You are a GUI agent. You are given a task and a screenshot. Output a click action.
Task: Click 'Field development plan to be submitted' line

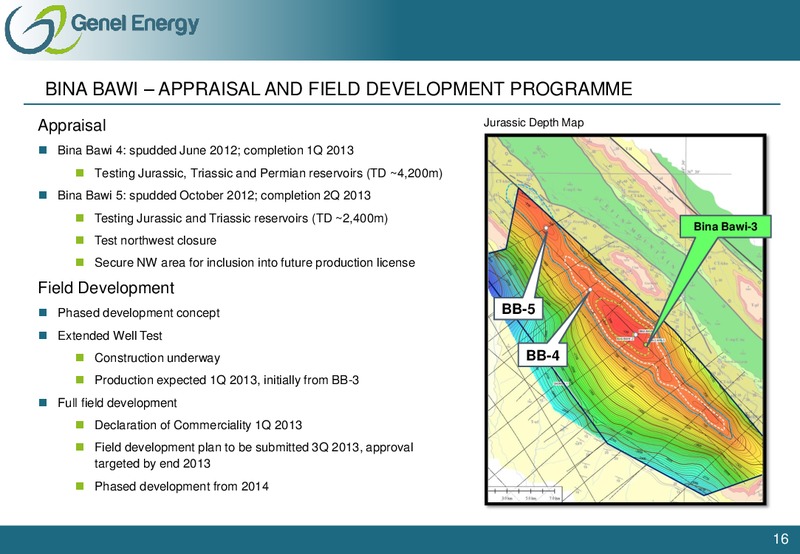coord(254,455)
